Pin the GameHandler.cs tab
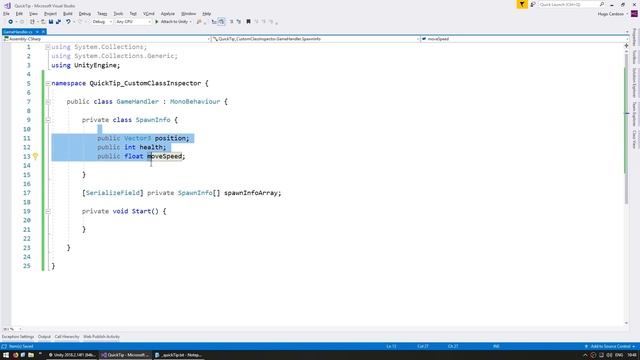640x360 pixels. coord(37,32)
